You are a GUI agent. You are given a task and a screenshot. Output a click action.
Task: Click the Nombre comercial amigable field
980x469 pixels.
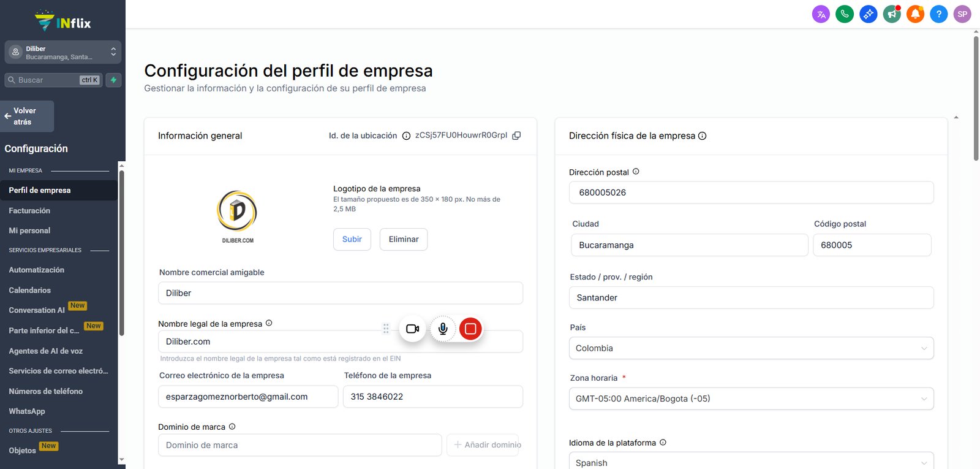[341, 293]
